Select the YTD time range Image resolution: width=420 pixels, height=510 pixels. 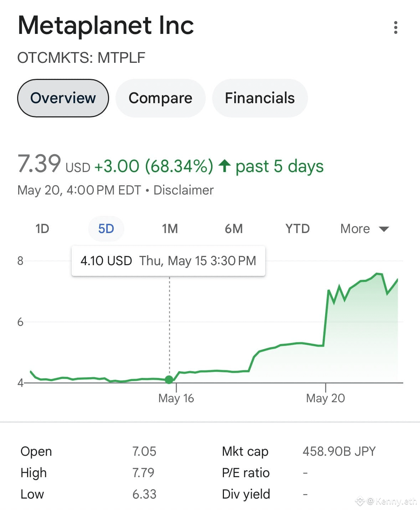pos(297,228)
